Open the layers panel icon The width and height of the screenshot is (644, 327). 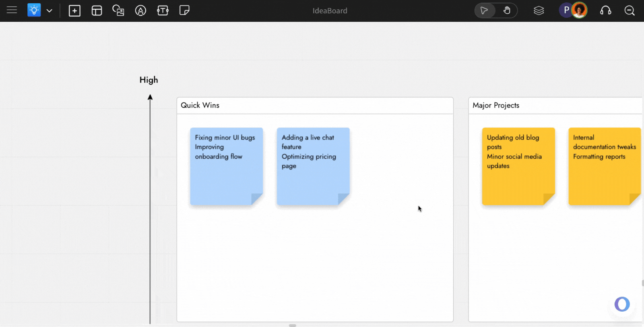coord(539,10)
